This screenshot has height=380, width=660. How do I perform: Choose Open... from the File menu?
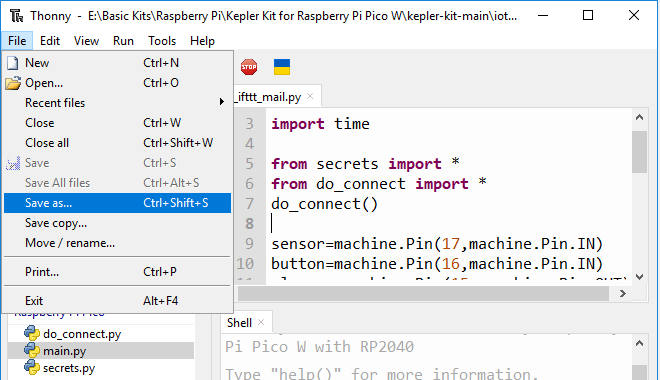tap(117, 83)
